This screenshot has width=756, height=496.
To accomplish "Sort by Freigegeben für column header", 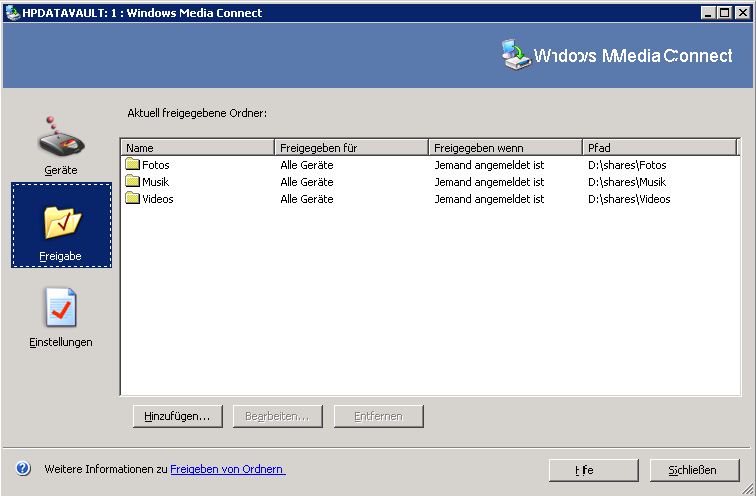I will (x=351, y=147).
